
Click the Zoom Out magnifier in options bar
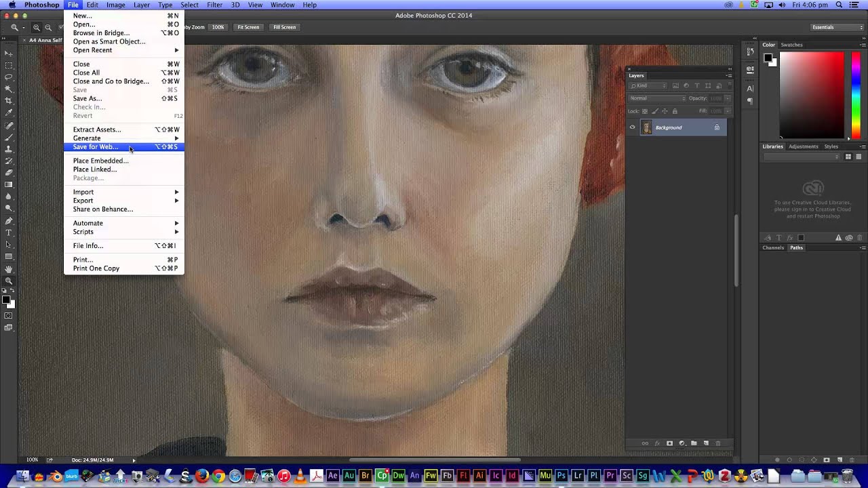tap(48, 27)
